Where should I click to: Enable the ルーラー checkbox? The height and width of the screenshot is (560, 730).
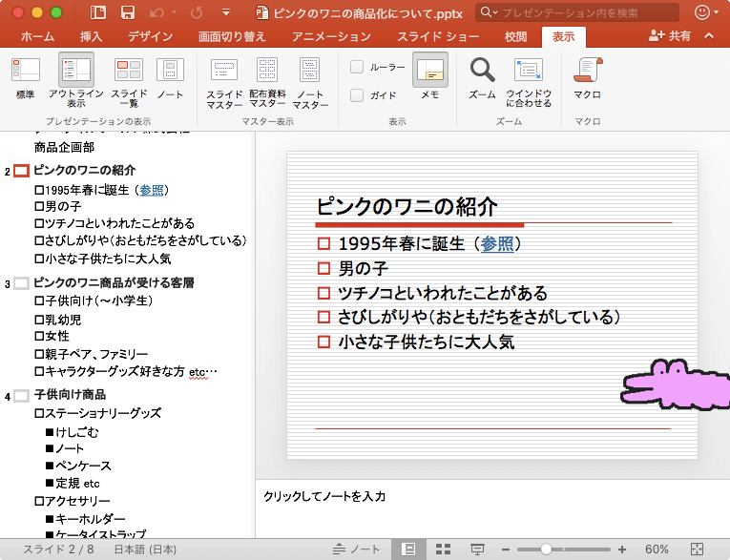tap(357, 67)
